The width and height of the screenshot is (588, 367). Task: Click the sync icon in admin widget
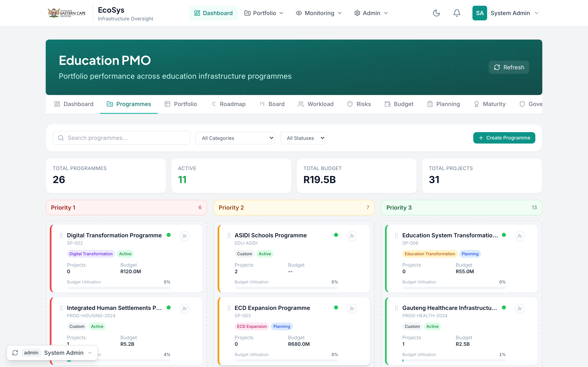point(15,353)
